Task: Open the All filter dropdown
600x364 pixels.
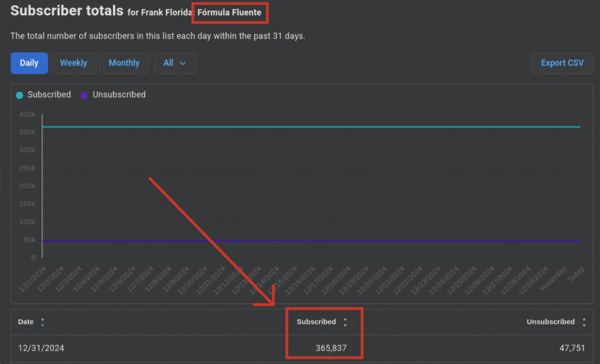Action: click(175, 63)
